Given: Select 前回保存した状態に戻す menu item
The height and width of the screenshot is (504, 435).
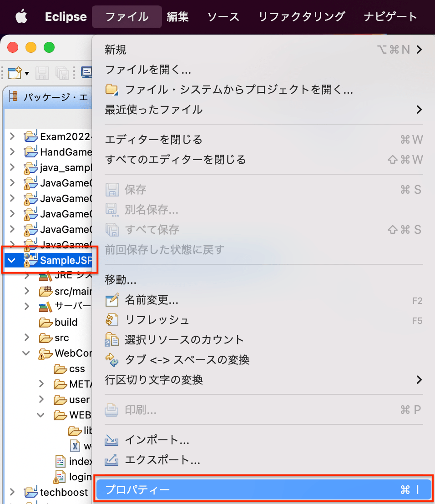Looking at the screenshot, I should click(263, 249).
